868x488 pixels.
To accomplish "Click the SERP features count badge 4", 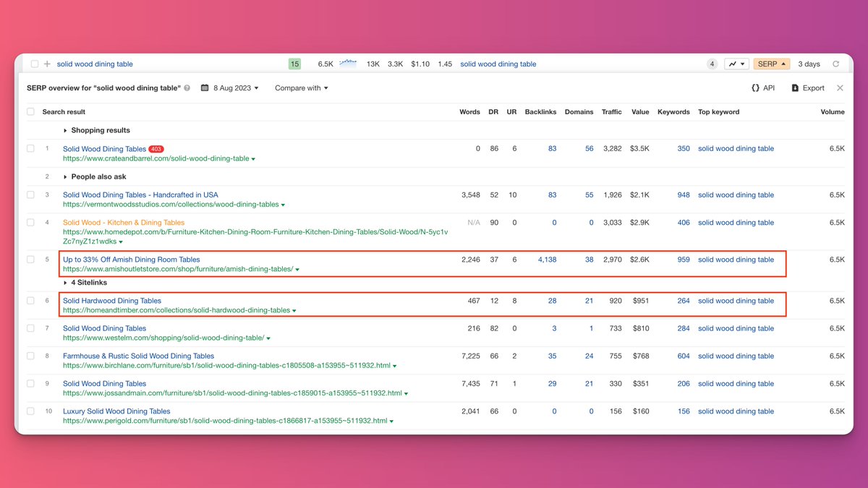I will point(712,64).
